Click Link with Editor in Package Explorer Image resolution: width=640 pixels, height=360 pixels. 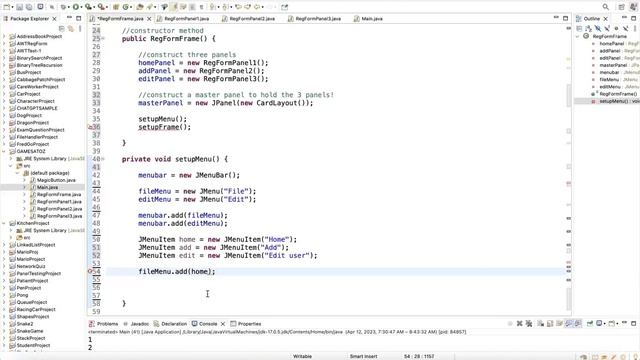coord(71,29)
